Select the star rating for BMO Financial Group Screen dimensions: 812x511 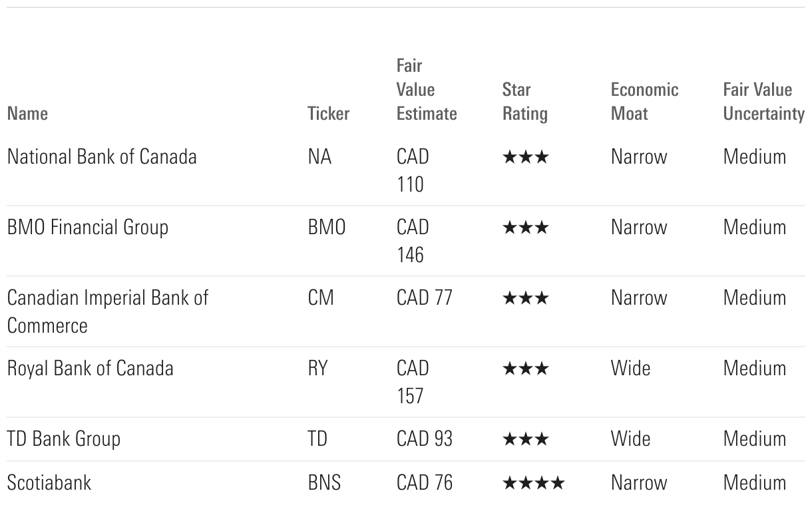[x=526, y=228]
